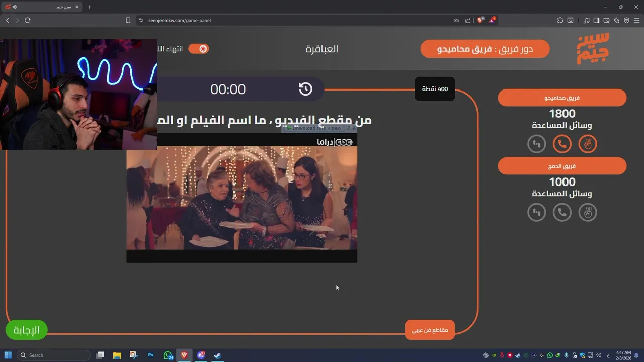
Task: Use فريق الدمج's two-fingers lifeline icon
Action: pos(587,213)
